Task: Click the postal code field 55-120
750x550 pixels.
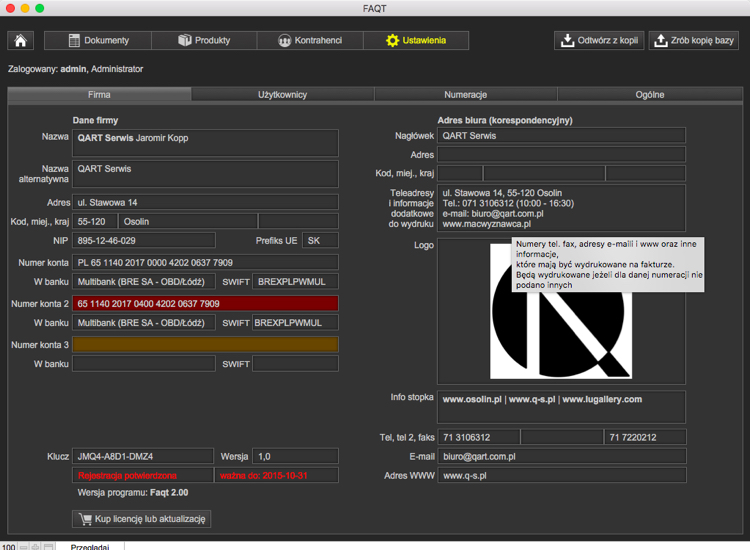Action: coord(95,221)
